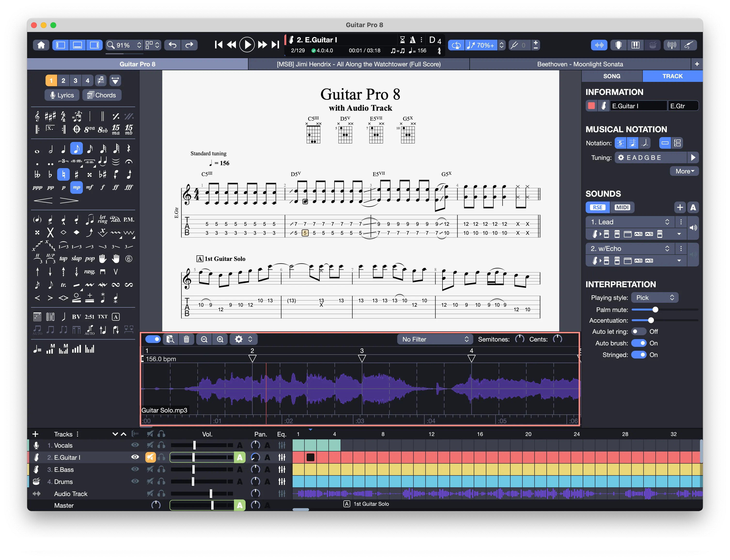Open the metronome icon in transport display
The height and width of the screenshot is (560, 730).
click(x=412, y=40)
